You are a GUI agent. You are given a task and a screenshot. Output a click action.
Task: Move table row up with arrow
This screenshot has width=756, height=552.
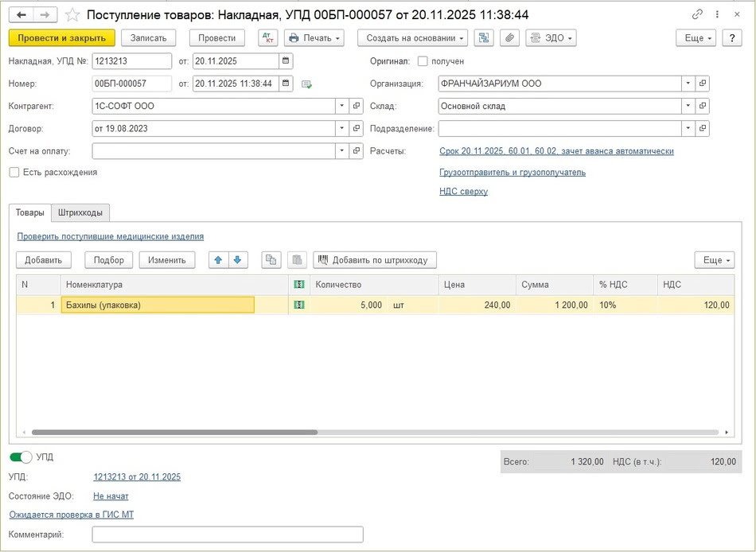tap(217, 260)
